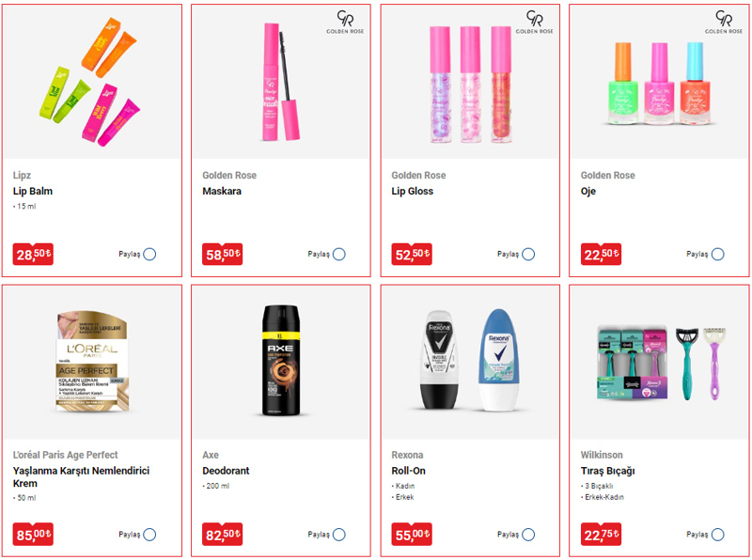Click the 22,75 ₺ price badge on Wilkinson
The image size is (752, 560).
[x=601, y=535]
